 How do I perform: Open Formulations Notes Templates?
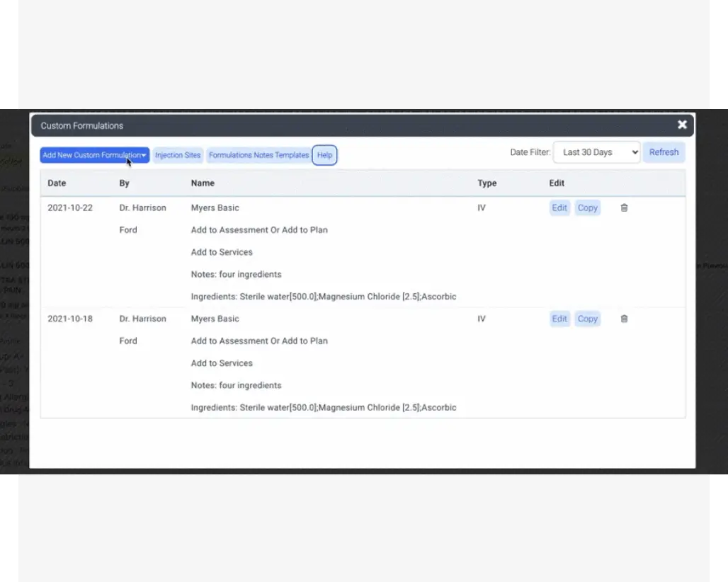258,154
